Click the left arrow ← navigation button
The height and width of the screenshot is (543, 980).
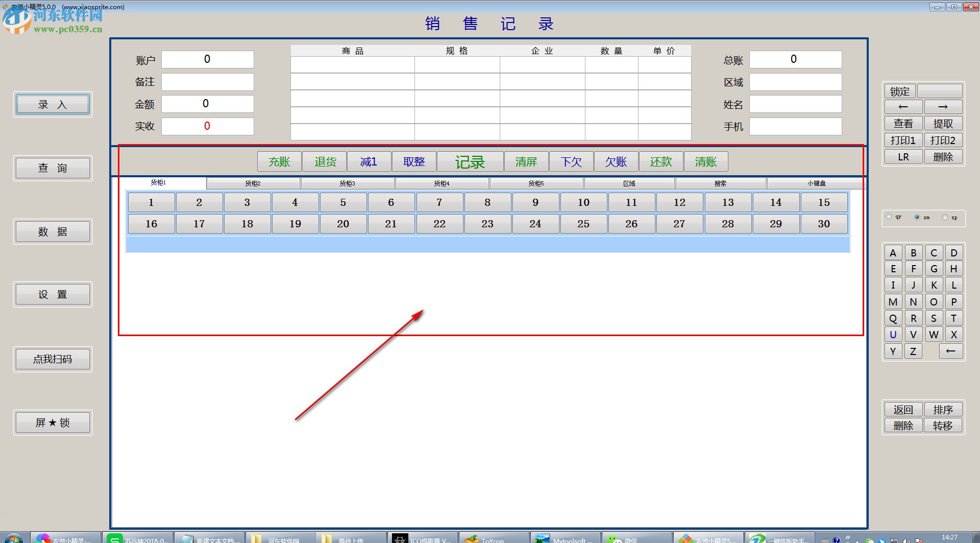click(903, 107)
